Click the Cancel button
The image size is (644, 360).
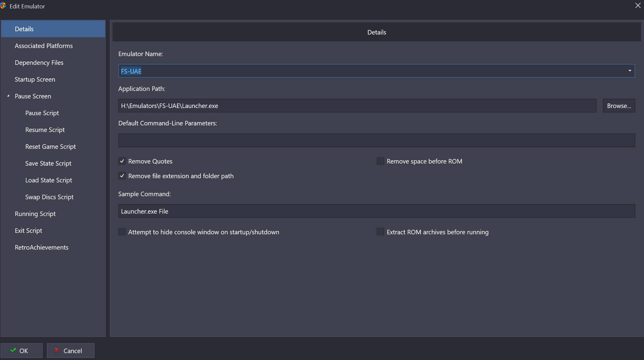(71, 350)
